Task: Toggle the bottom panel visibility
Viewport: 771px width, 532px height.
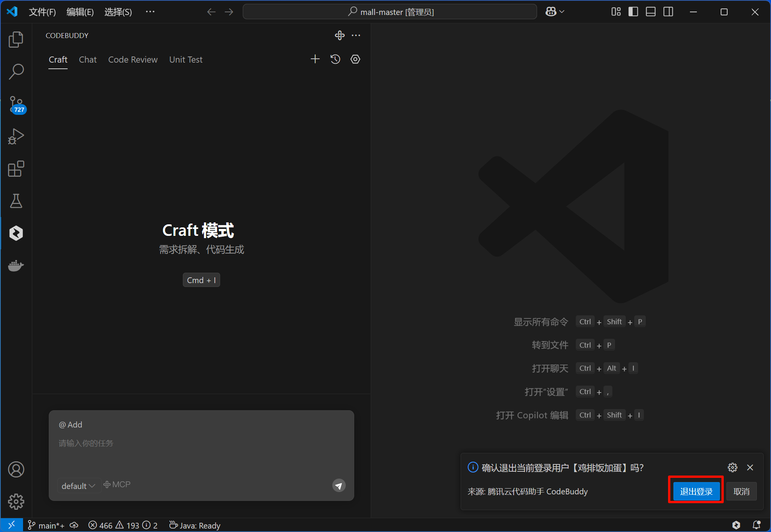Action: coord(650,12)
